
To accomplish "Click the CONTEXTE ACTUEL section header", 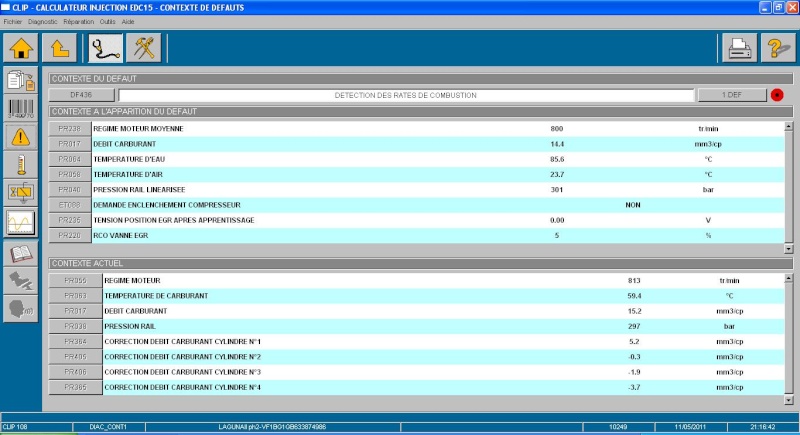I will tap(421, 263).
